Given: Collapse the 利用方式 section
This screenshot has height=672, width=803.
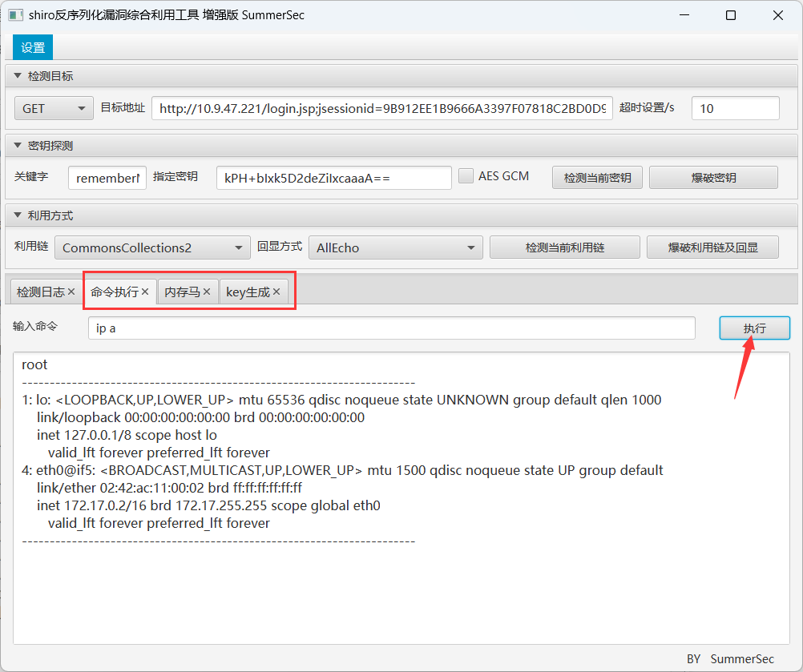Looking at the screenshot, I should [x=18, y=215].
